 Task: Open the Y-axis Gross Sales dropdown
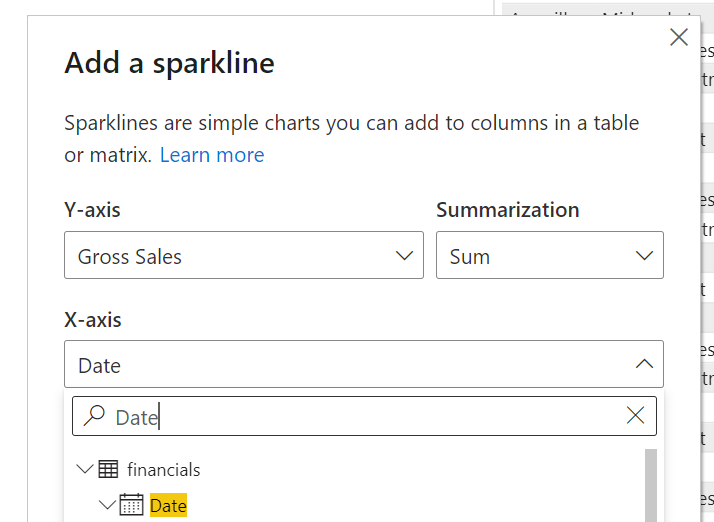[x=243, y=256]
